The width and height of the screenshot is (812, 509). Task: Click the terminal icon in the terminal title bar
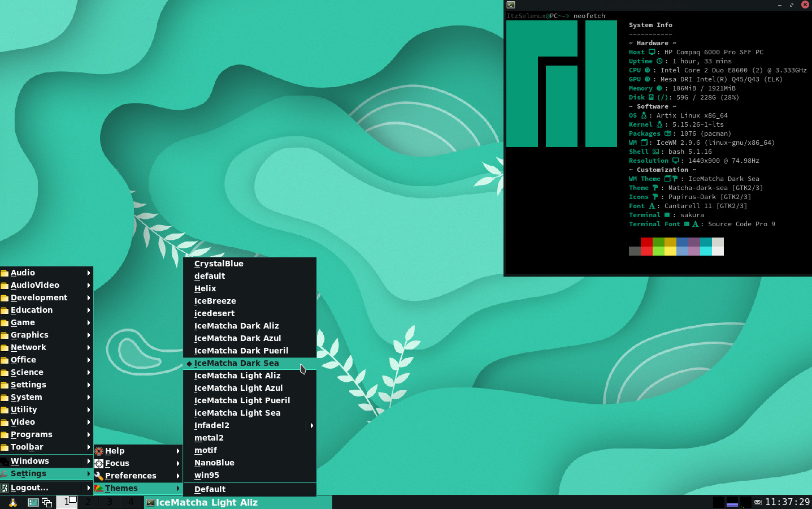point(511,5)
